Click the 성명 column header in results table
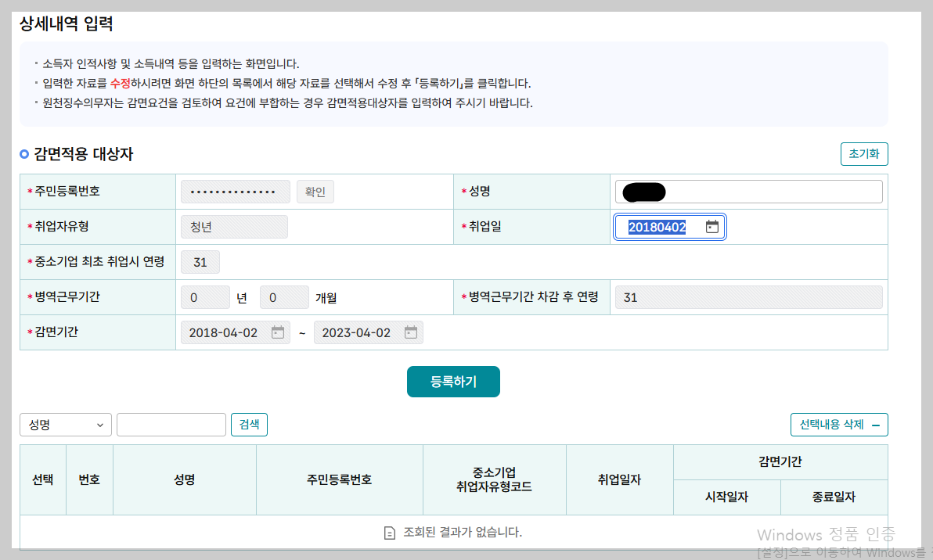Viewport: 933px width, 560px height. pyautogui.click(x=184, y=479)
